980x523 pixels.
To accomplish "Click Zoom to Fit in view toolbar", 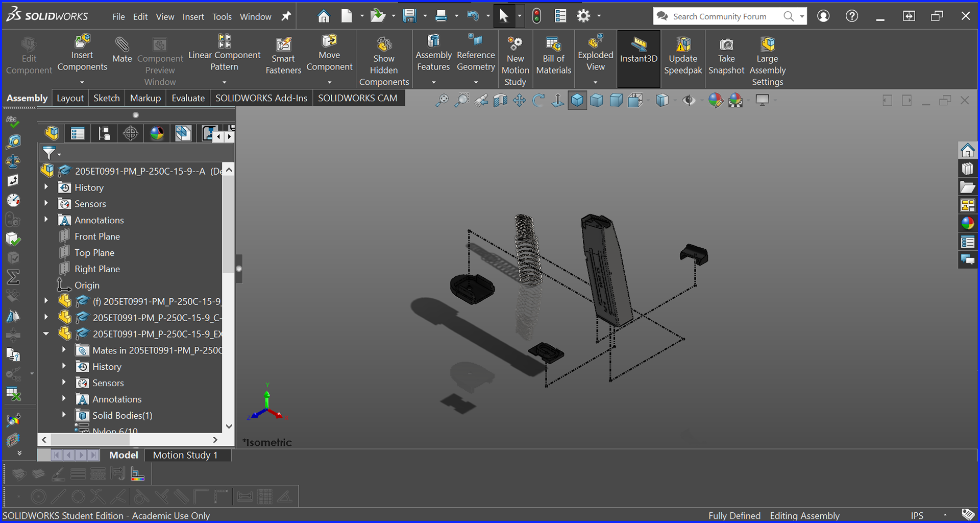I will pyautogui.click(x=442, y=100).
